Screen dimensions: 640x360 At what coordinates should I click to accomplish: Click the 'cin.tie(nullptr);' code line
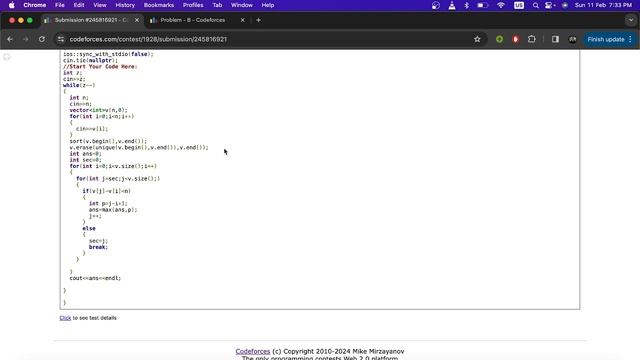pos(90,60)
